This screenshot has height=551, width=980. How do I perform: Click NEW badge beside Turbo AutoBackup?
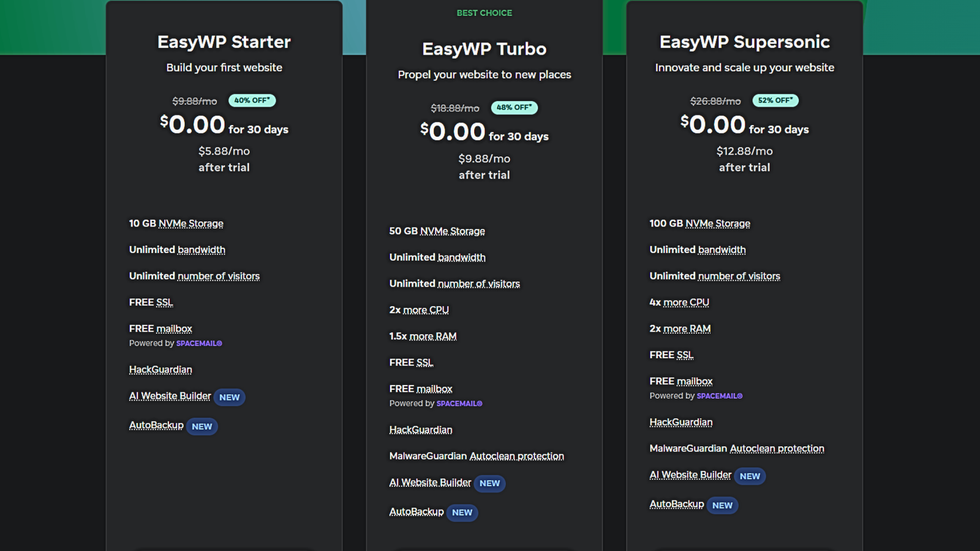coord(462,513)
